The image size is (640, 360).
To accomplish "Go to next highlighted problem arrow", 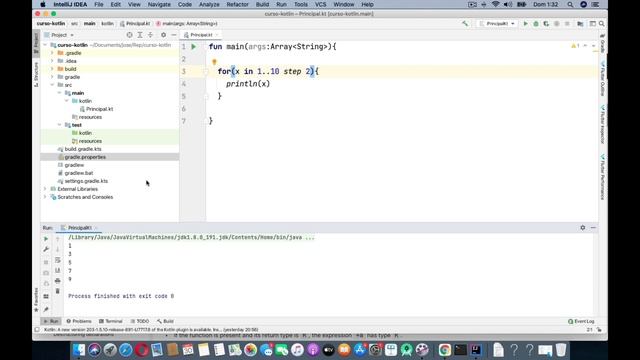I will point(593,46).
